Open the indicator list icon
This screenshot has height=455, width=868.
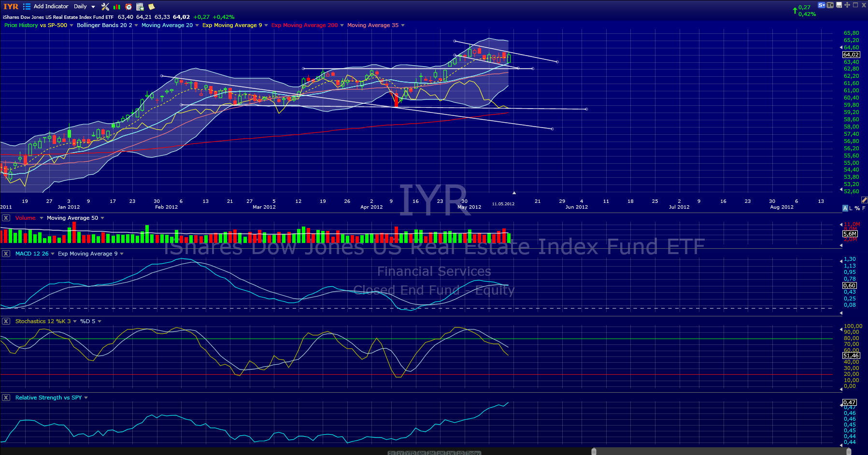tap(27, 6)
